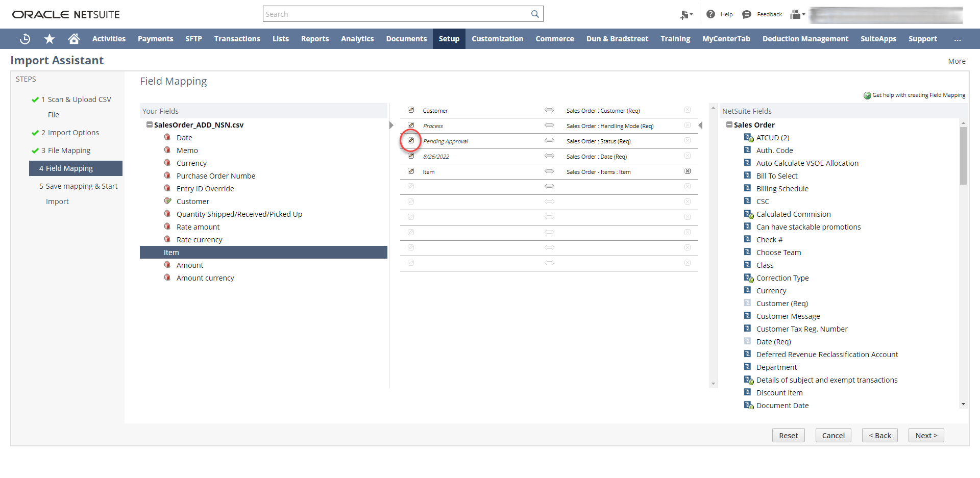Click the Calculated Commision field icon
This screenshot has width=980, height=478.
click(x=748, y=214)
